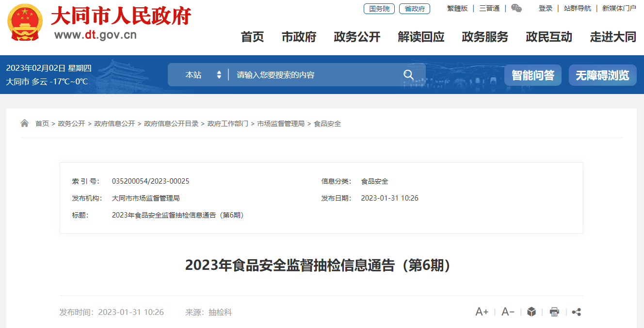Click the magnifier search icon
This screenshot has height=328, width=644.
pyautogui.click(x=408, y=75)
